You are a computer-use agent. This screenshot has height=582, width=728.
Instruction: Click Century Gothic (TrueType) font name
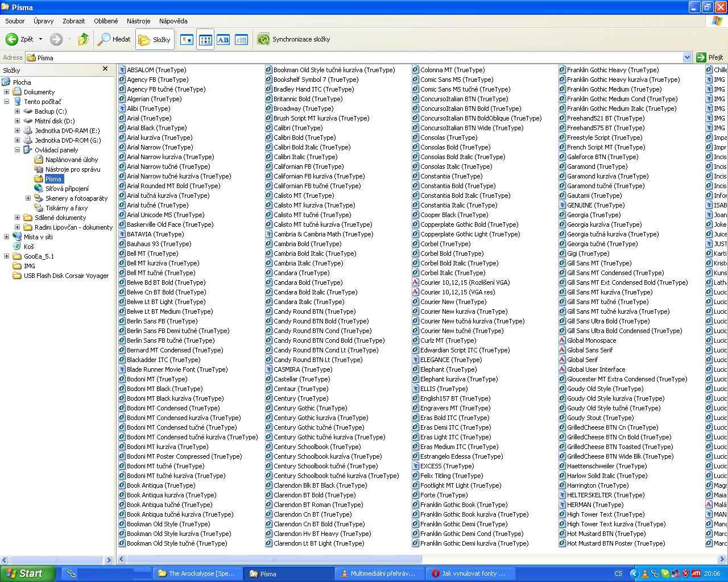click(x=311, y=408)
